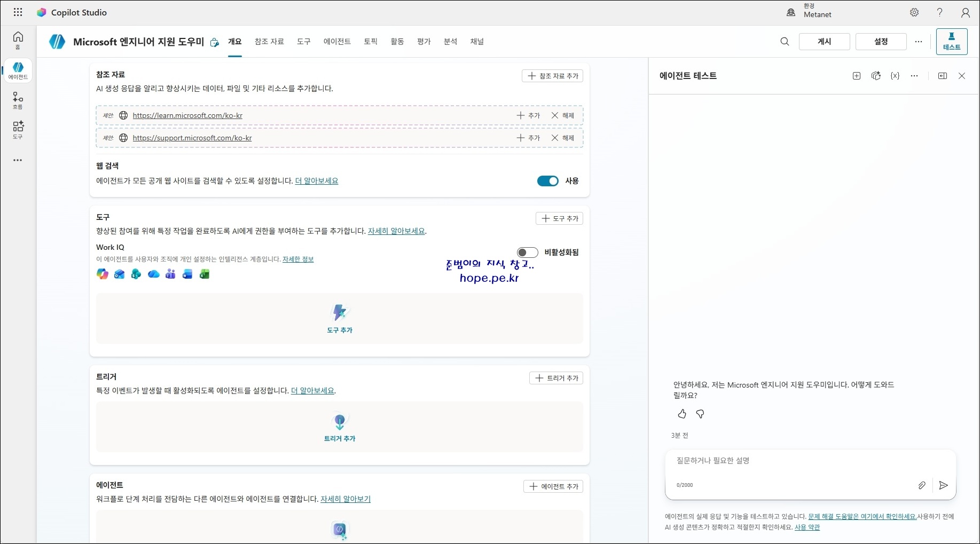Click the 게시 button
This screenshot has width=980, height=544.
pos(825,42)
